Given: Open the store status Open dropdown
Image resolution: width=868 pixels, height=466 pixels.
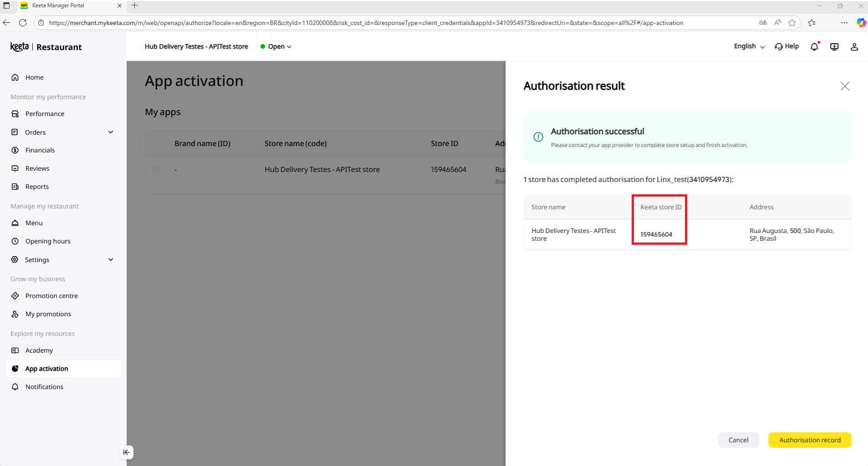Looking at the screenshot, I should [x=276, y=46].
